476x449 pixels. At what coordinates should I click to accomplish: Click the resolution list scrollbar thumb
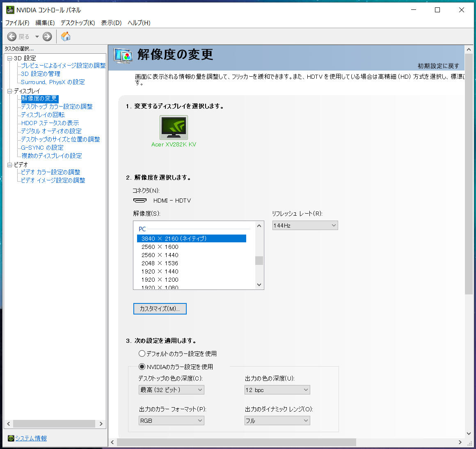pyautogui.click(x=259, y=261)
